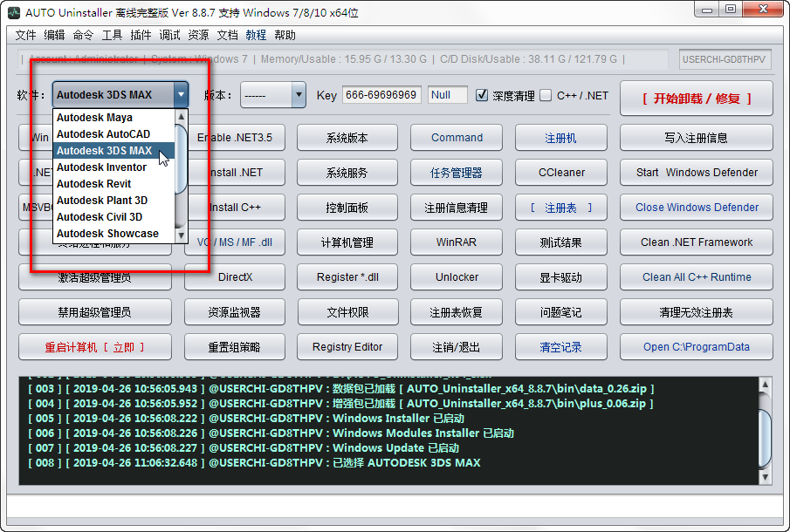Click the AUTO Uninstaller title bar icon

pyautogui.click(x=14, y=12)
